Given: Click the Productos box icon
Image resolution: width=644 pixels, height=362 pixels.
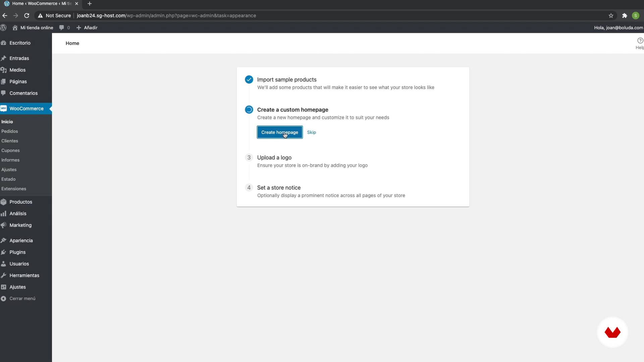Looking at the screenshot, I should [x=4, y=202].
